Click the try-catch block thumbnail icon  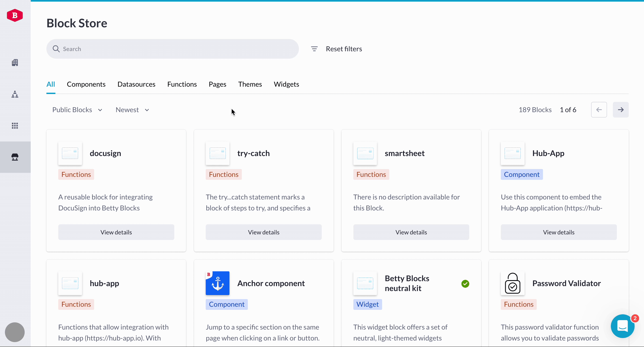[218, 153]
